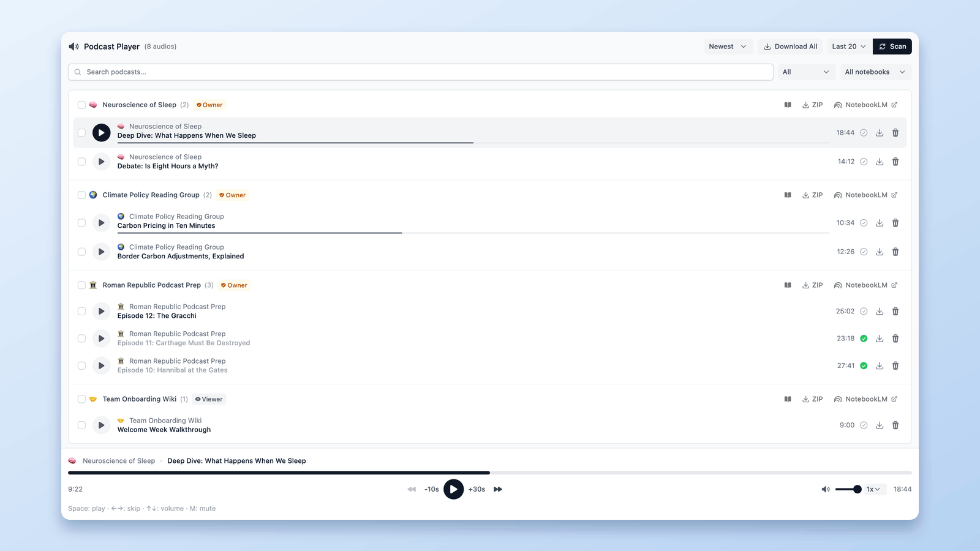Expand the All filter dropdown
The image size is (980, 551).
tap(805, 72)
